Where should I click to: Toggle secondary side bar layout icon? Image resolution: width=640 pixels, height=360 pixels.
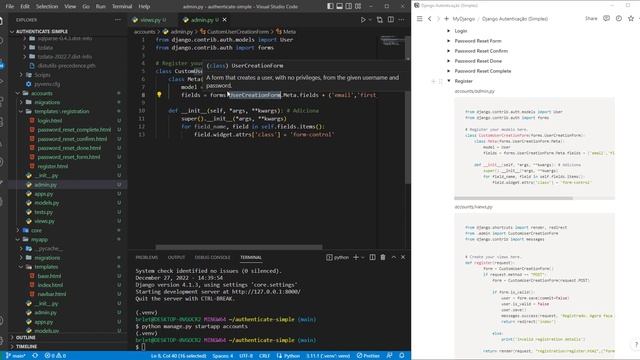point(349,6)
